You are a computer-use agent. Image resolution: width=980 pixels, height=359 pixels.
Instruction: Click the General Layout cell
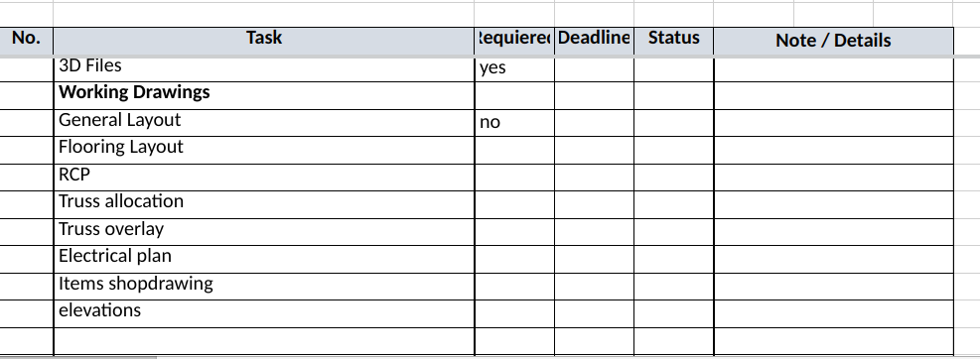[x=264, y=122]
